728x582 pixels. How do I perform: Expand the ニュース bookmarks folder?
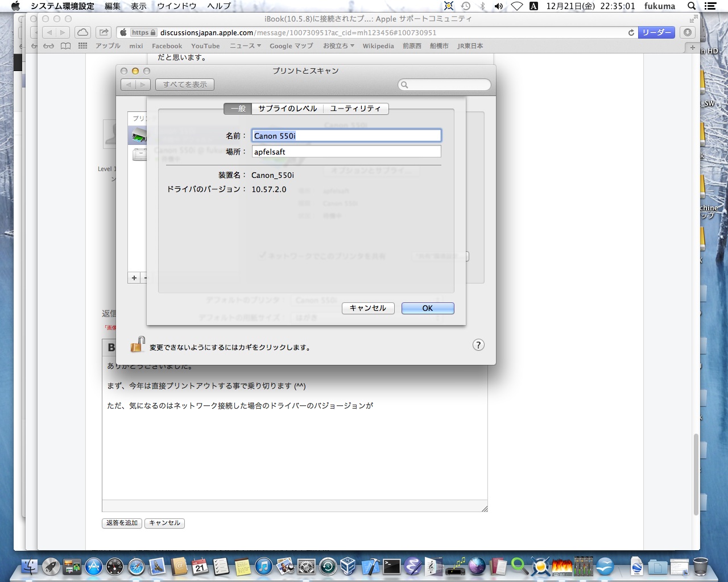click(x=245, y=46)
